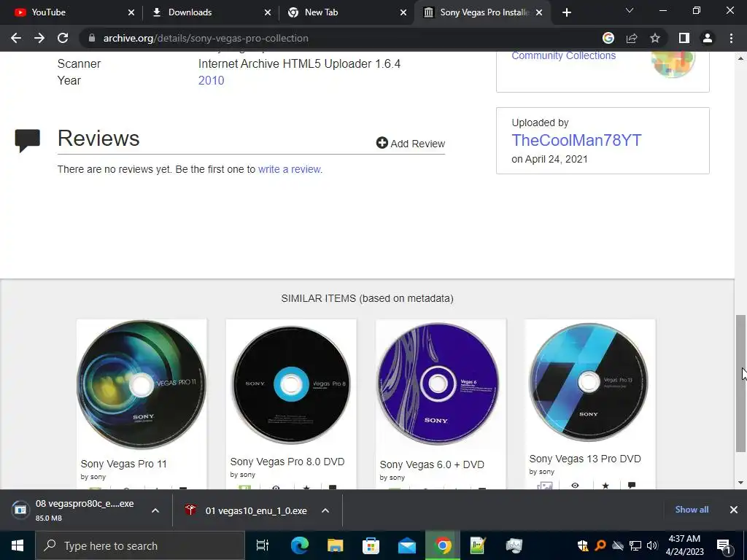The width and height of the screenshot is (747, 560).
Task: Toggle the browser side panel
Action: coord(684,38)
